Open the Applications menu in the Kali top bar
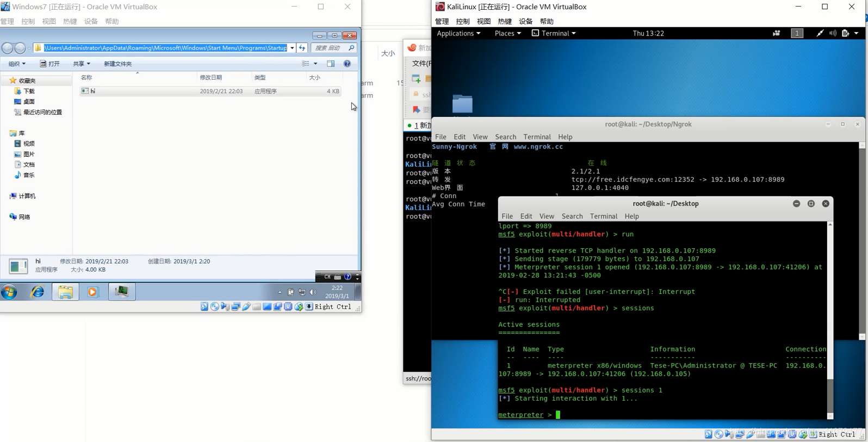 [x=458, y=33]
